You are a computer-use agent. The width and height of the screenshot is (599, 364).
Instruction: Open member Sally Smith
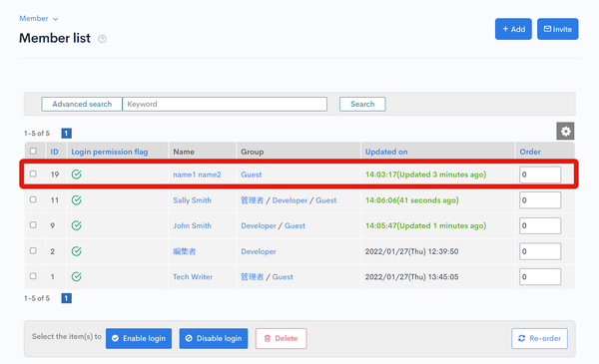[192, 200]
